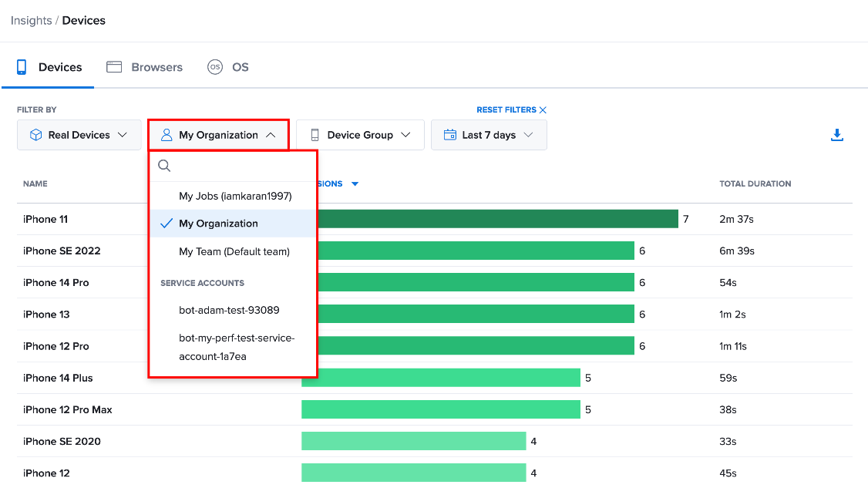Sort by Name column header
Image resolution: width=868 pixels, height=488 pixels.
click(35, 184)
